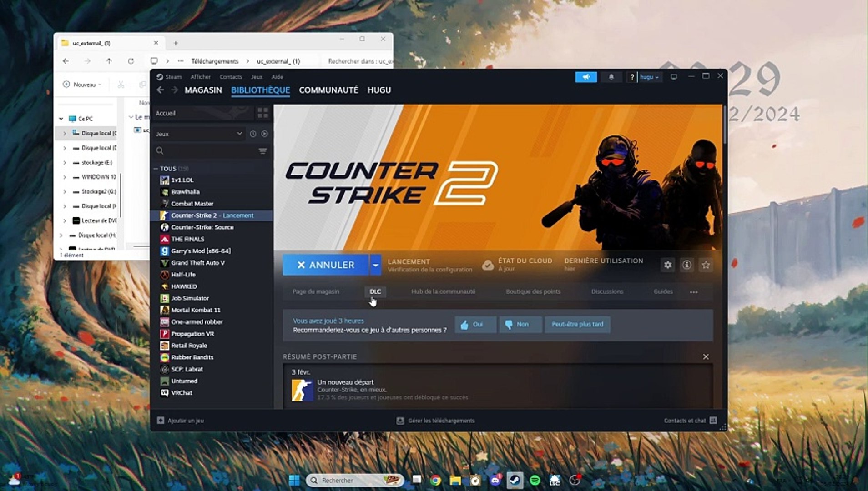Open library filter lines icon
The height and width of the screenshot is (491, 868).
262,150
